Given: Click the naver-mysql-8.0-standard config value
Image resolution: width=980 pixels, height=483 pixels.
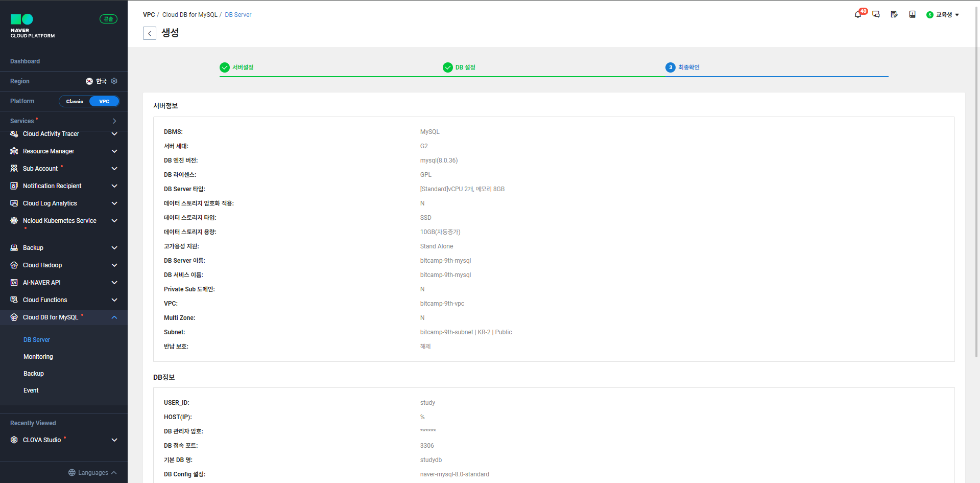Looking at the screenshot, I should click(455, 474).
